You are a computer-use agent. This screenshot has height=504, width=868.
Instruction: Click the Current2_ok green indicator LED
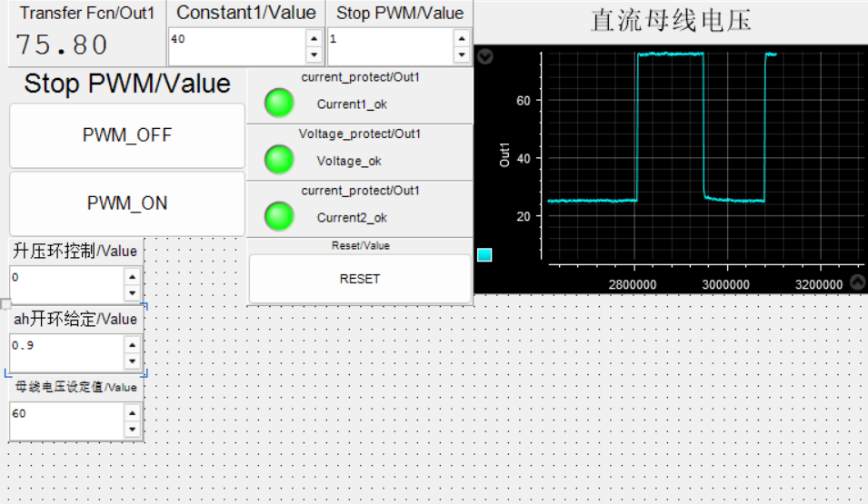click(279, 216)
